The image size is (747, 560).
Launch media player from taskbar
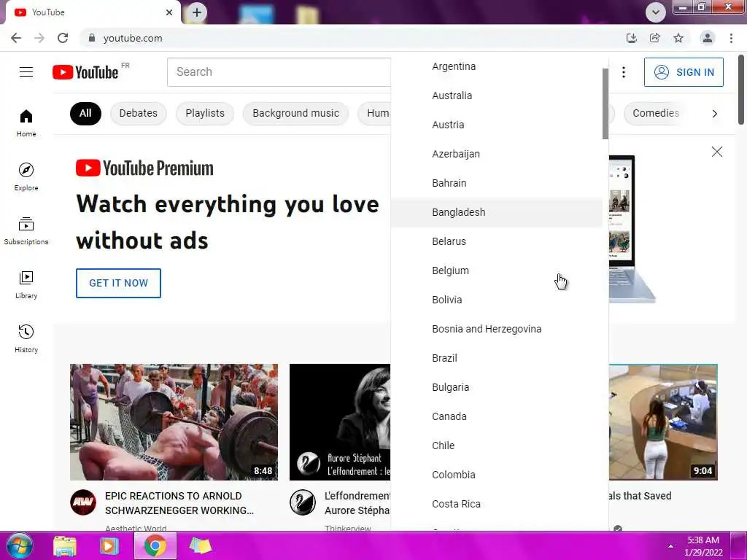109,545
